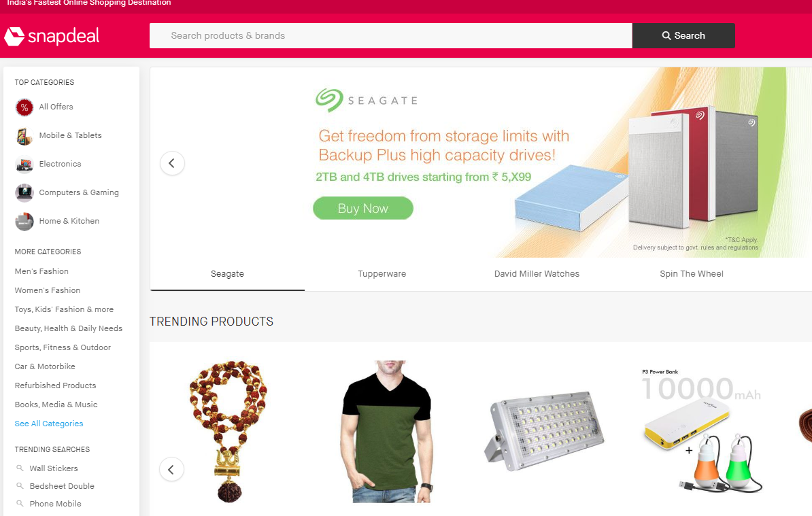The width and height of the screenshot is (812, 516).
Task: Open the Men's Fashion category
Action: (x=41, y=271)
